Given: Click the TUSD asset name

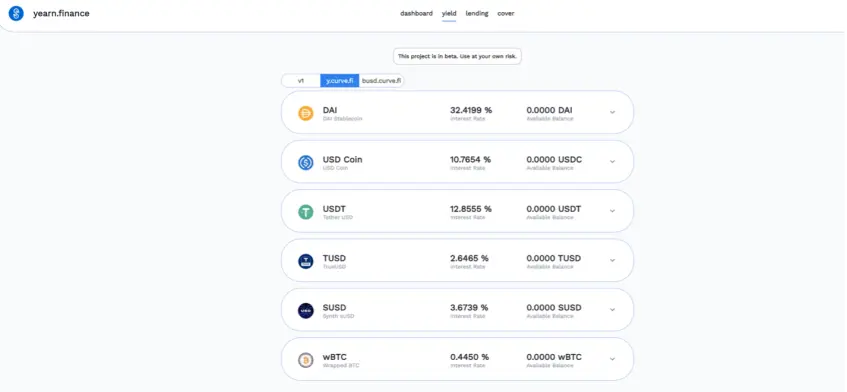Looking at the screenshot, I should (x=334, y=258).
